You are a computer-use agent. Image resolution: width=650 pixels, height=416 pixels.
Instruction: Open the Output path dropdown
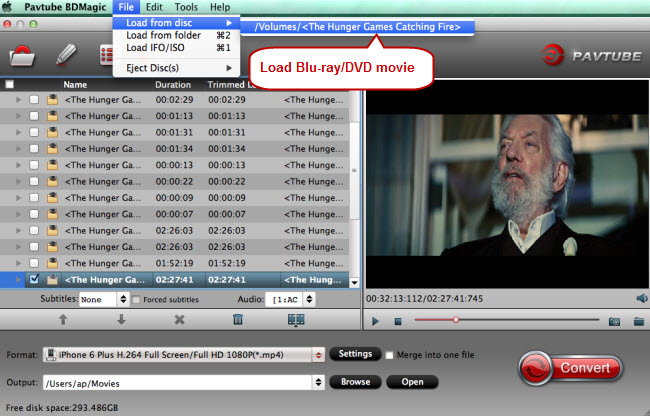(x=318, y=382)
